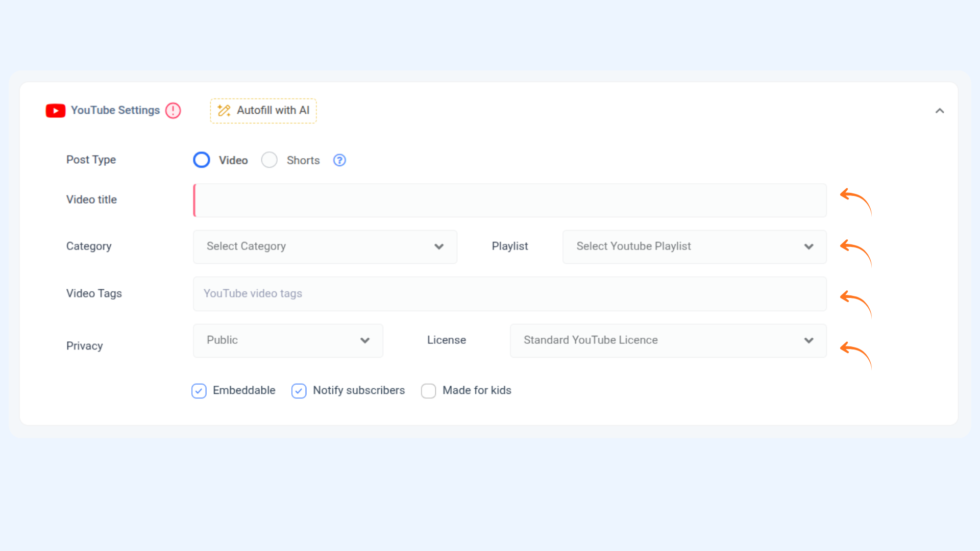Uncheck the Embeddable checkbox
The image size is (980, 551).
click(x=199, y=391)
